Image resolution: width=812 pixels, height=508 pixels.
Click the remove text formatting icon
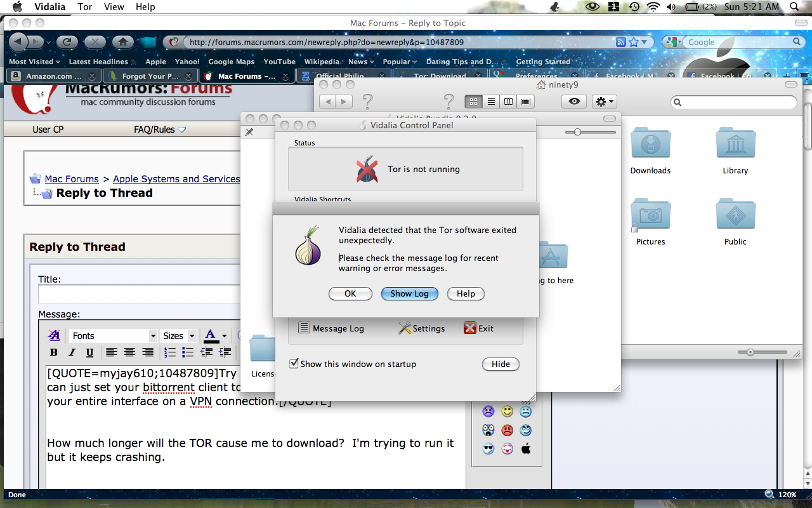pyautogui.click(x=54, y=335)
